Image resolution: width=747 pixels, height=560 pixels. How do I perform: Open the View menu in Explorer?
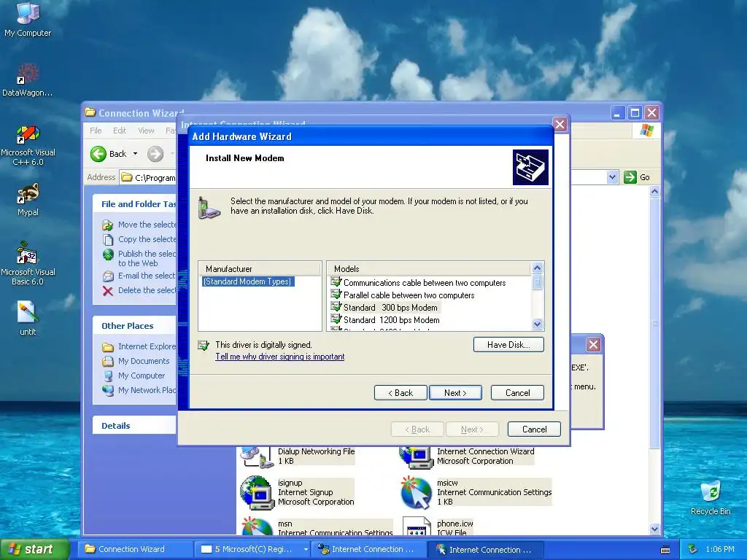pyautogui.click(x=146, y=131)
